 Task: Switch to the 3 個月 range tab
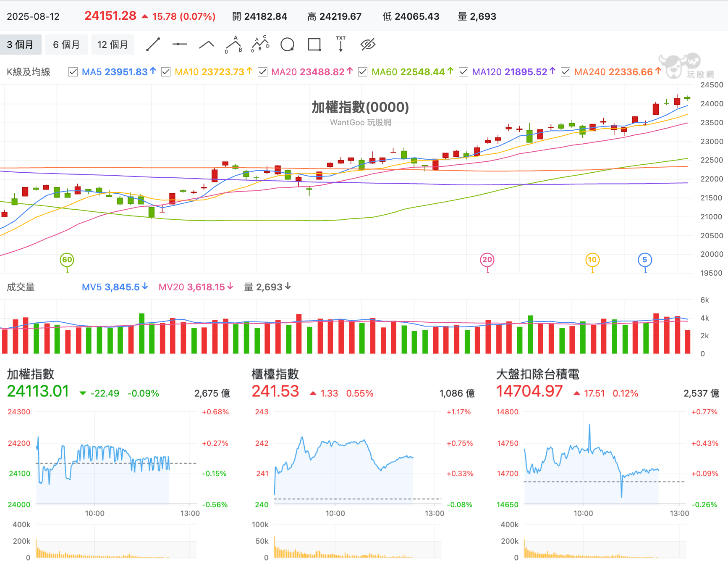click(x=21, y=45)
